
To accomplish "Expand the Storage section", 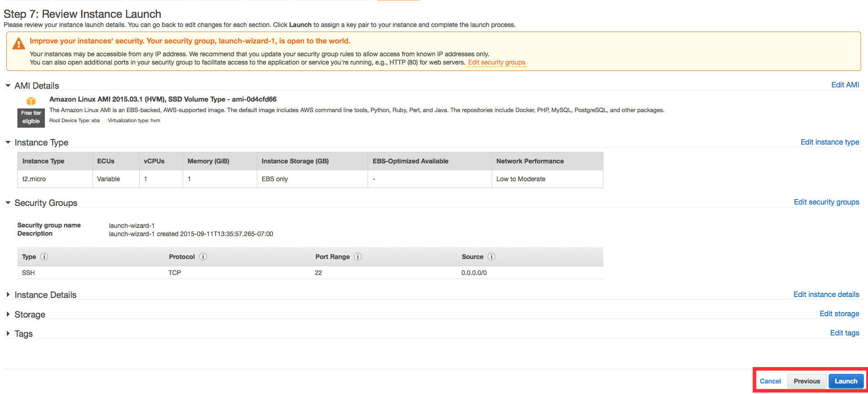I will click(x=8, y=314).
